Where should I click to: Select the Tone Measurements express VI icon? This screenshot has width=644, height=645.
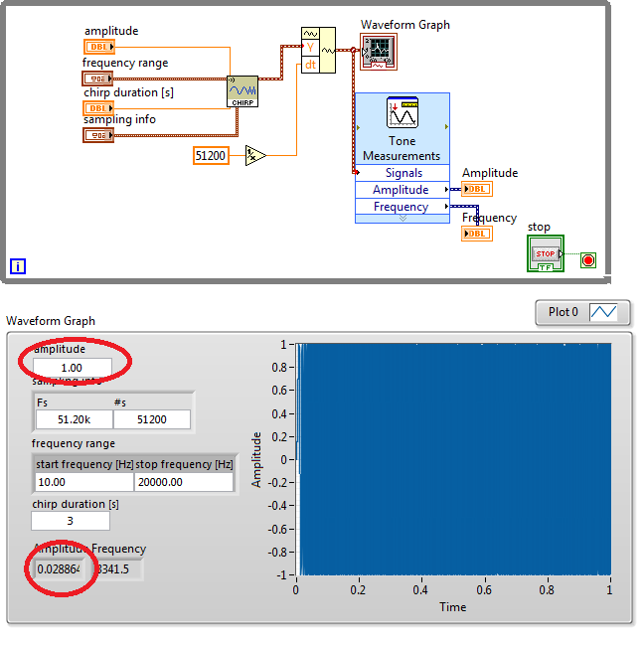(x=402, y=112)
